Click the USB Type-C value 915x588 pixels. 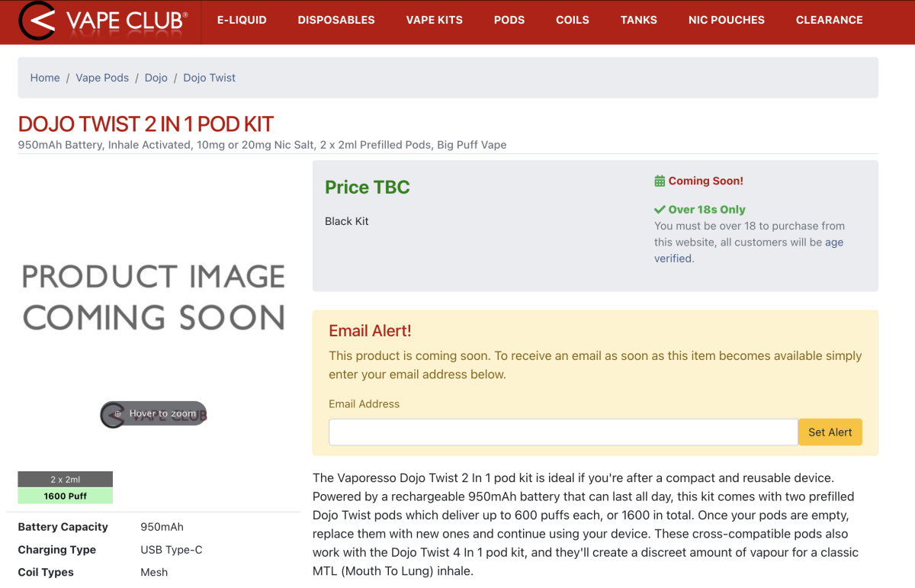click(x=172, y=550)
